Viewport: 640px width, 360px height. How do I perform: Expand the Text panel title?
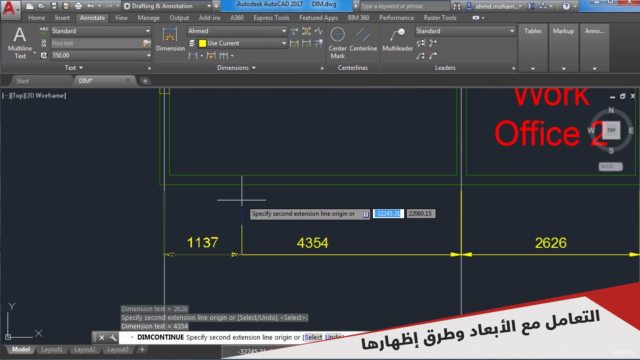point(73,68)
